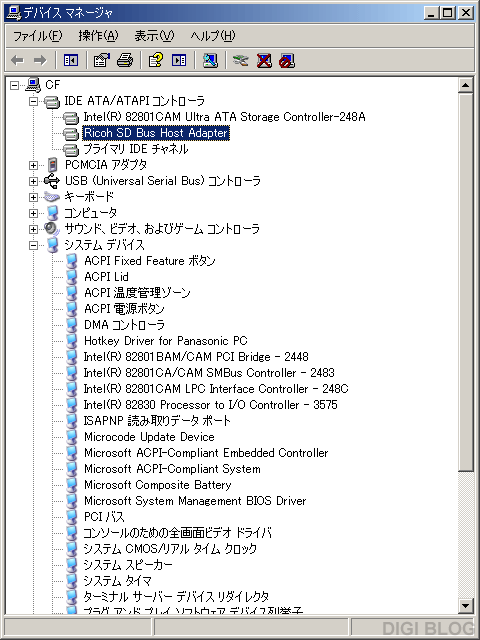Open the 表示(V) menu
Screen dimensions: 480x640
[x=154, y=36]
